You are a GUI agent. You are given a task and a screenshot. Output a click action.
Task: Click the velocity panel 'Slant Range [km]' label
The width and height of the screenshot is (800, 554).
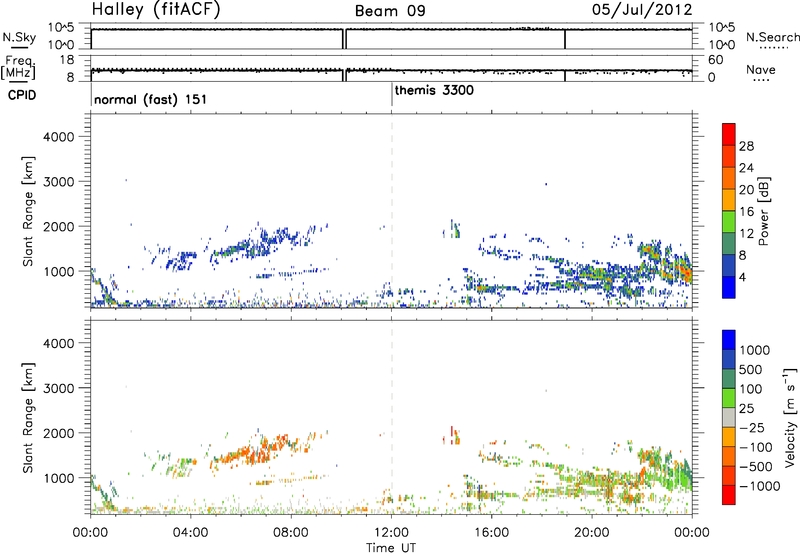tap(29, 418)
